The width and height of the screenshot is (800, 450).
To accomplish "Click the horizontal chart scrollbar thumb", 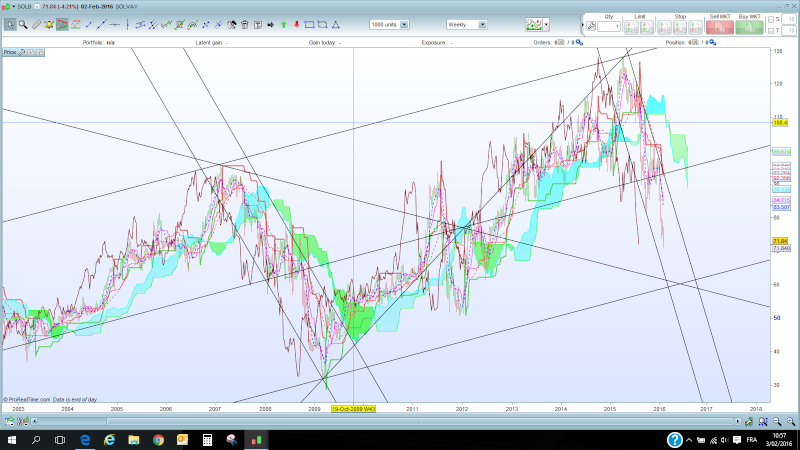I will [421, 421].
